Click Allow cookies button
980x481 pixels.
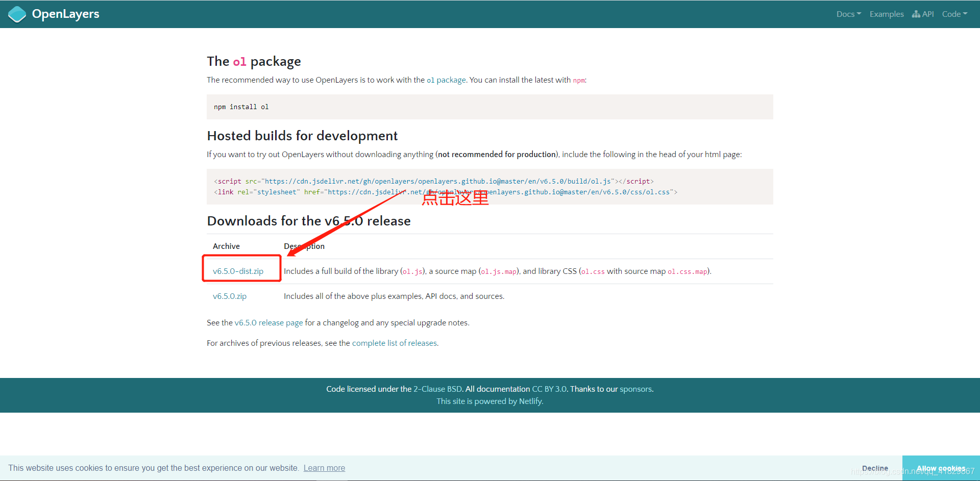(941, 468)
